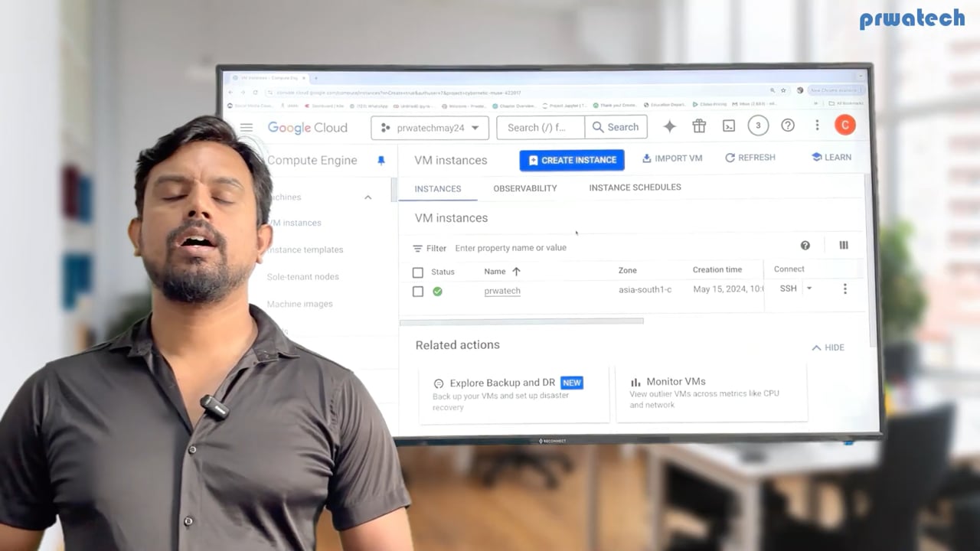Pin Compute Engine with the pin icon
This screenshot has height=551, width=980.
click(381, 160)
